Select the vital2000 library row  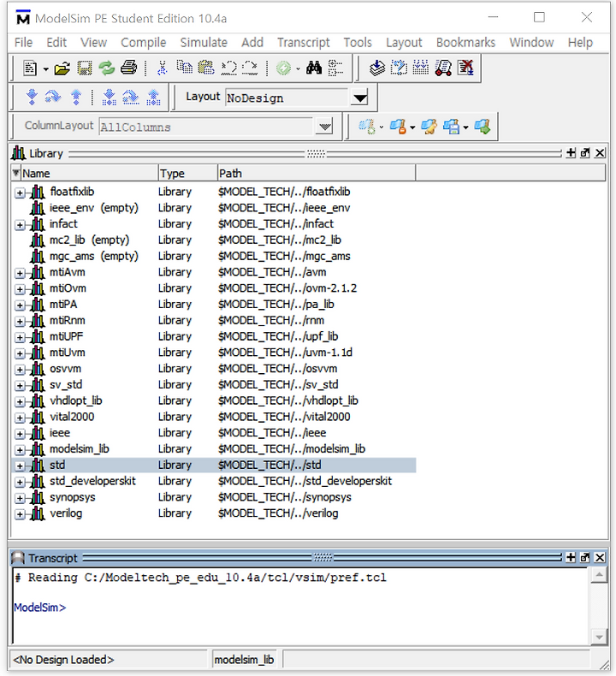[x=214, y=417]
